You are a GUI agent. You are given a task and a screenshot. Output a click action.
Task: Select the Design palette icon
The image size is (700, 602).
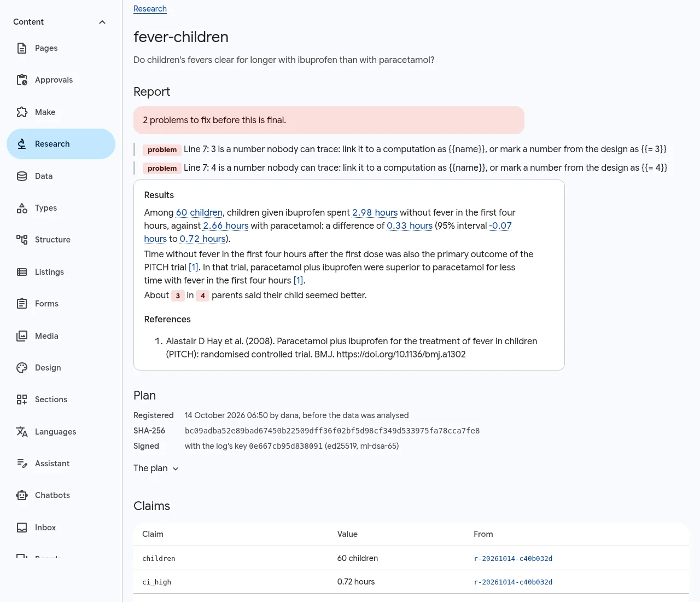pyautogui.click(x=22, y=368)
